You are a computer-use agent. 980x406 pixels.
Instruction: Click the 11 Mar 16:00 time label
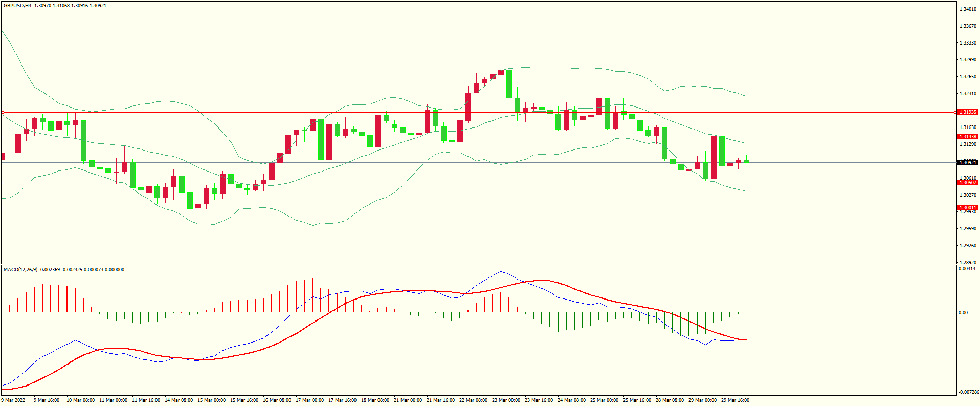[x=146, y=400]
